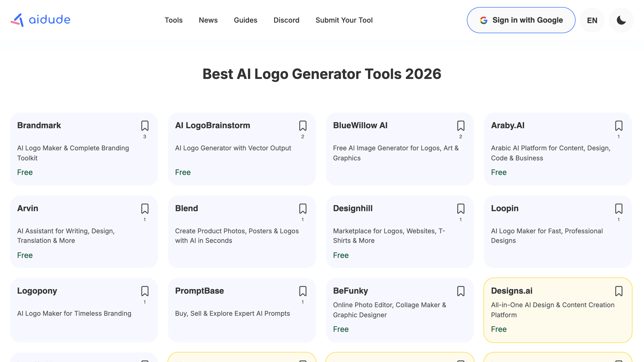Bookmark the Logopony tool
Screen dimensions: 644x362
pos(145,291)
